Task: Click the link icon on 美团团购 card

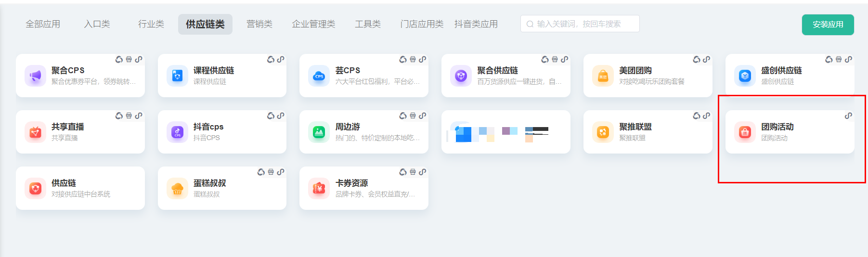Action: tap(706, 60)
